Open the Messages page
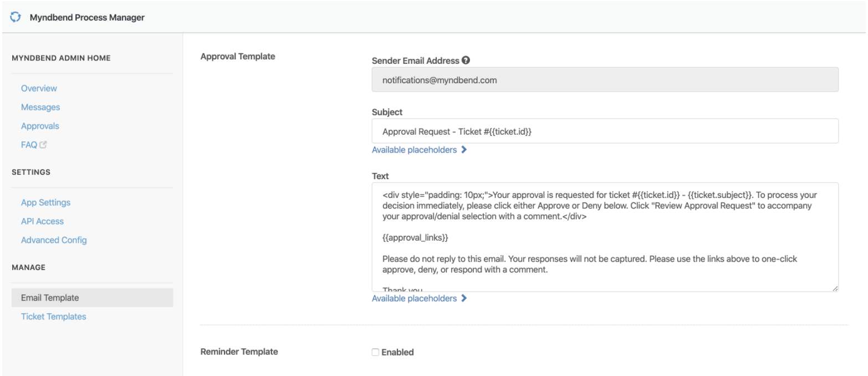Viewport: 868px width, 376px height. (39, 107)
